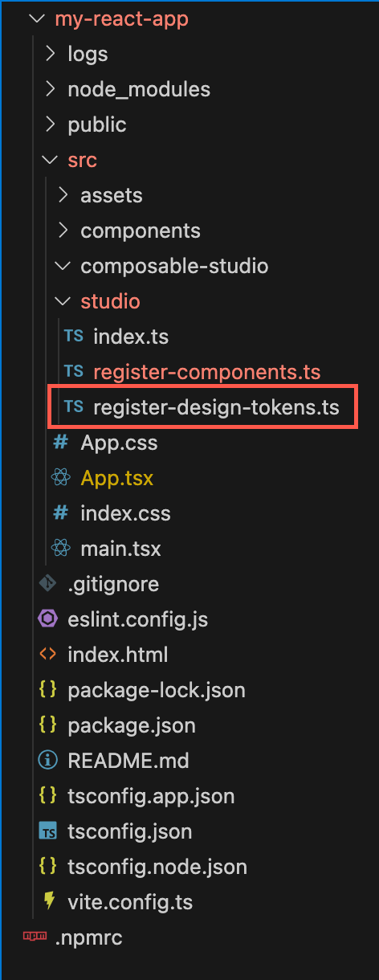Open the tsconfig.app.json file
This screenshot has width=379, height=980.
pyautogui.click(x=151, y=797)
